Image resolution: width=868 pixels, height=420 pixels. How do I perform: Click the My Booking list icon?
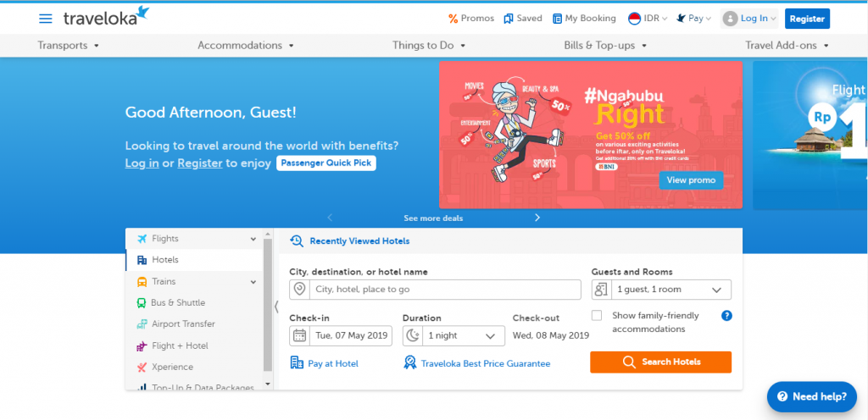pos(558,19)
